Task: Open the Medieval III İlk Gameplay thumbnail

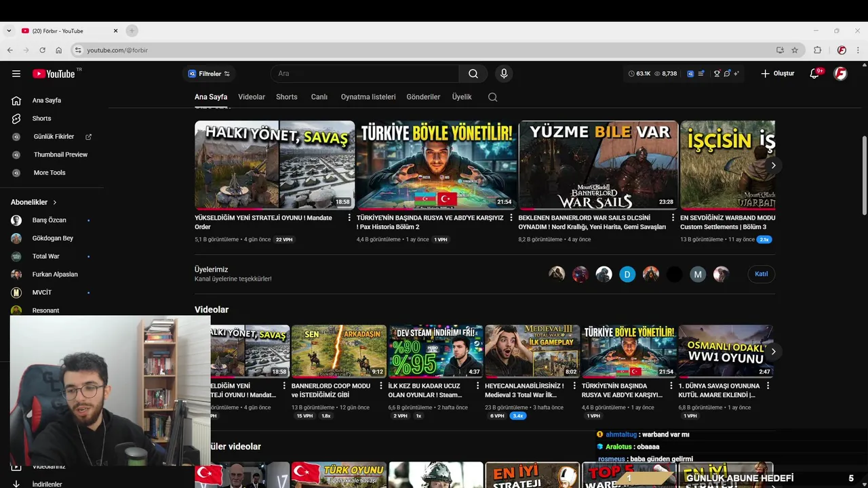Action: pos(532,351)
